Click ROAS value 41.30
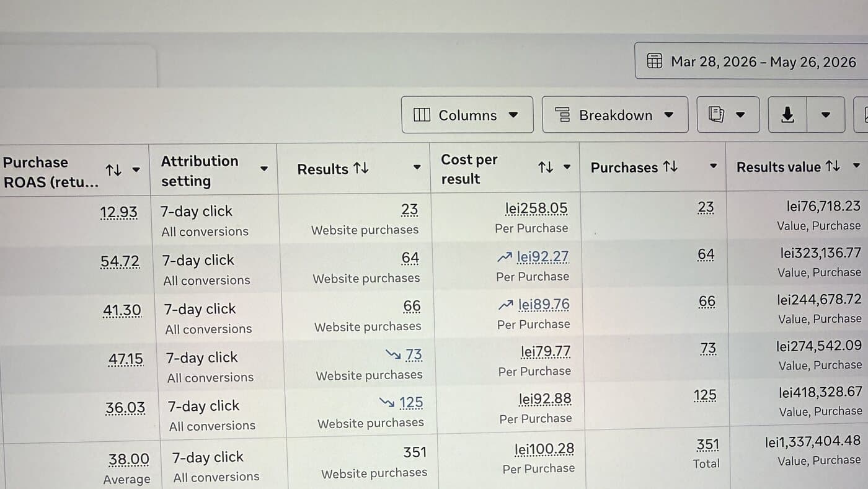Image resolution: width=868 pixels, height=489 pixels. point(122,310)
